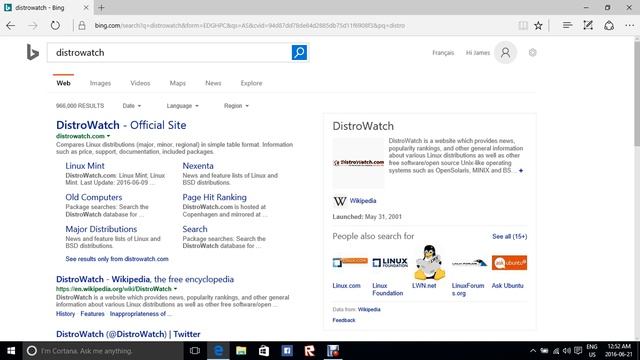Open the Linux Mint sublink
This screenshot has width=640, height=360.
click(x=85, y=166)
